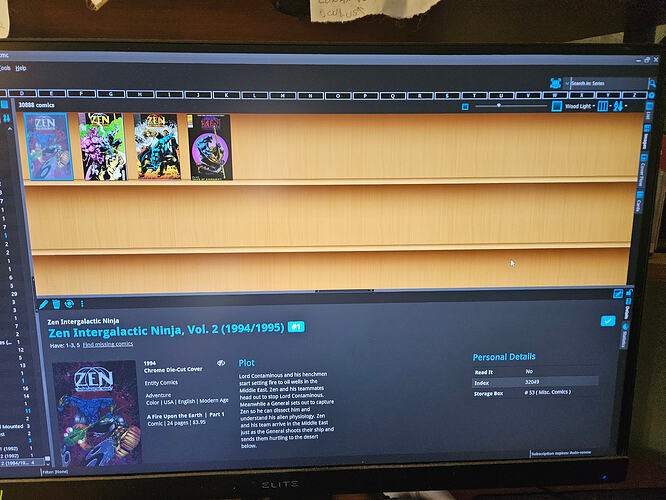
Task: Click the small thumbnail size icon
Action: click(465, 105)
